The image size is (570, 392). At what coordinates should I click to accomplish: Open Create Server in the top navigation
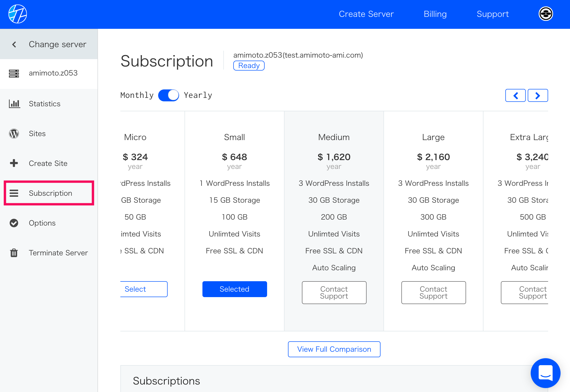(x=366, y=14)
